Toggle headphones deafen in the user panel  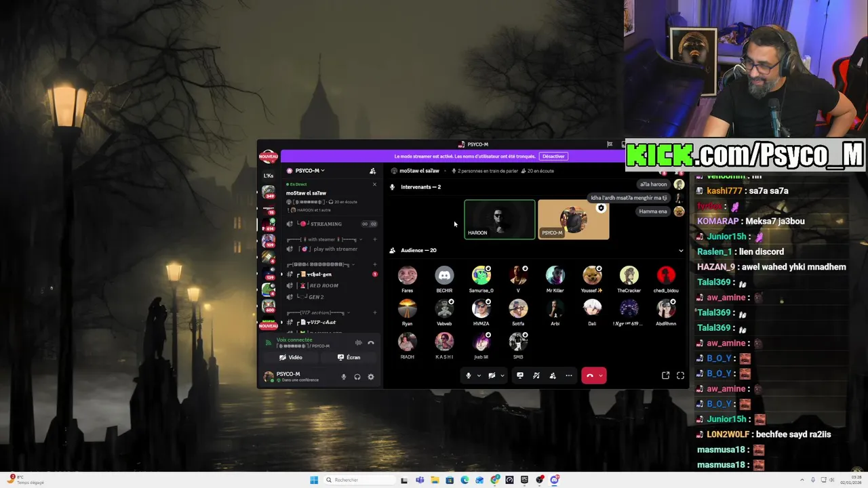[x=357, y=377]
